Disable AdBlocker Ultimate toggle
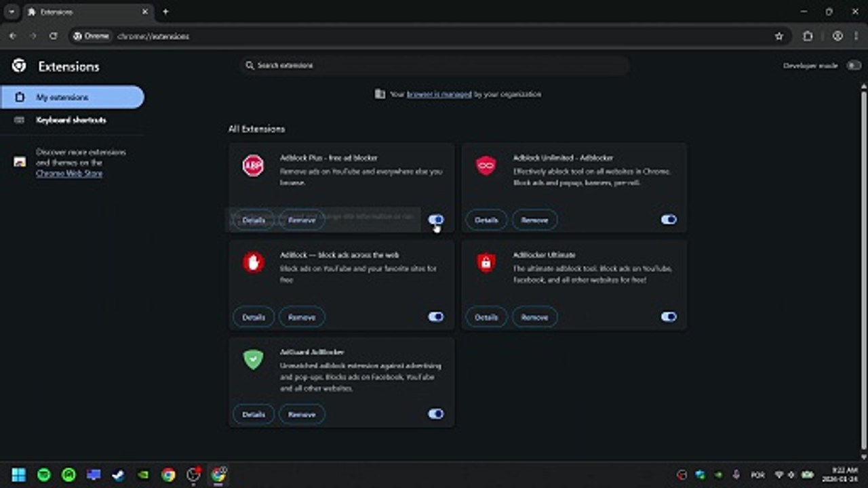868x488 pixels. [669, 317]
